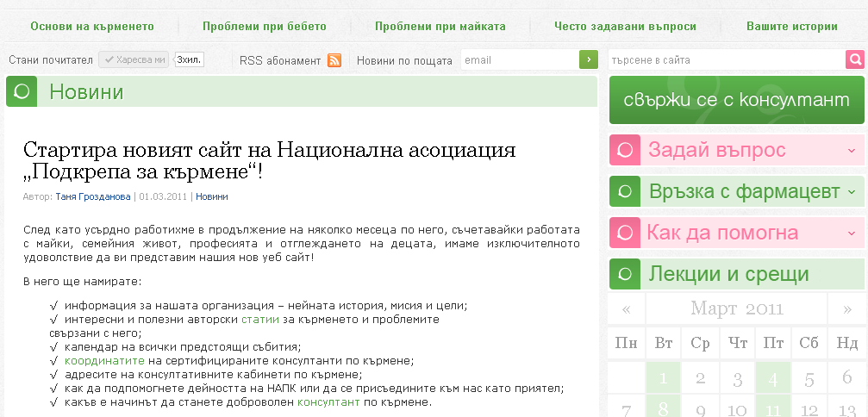Toggle the Харесва ми like button

(x=134, y=59)
